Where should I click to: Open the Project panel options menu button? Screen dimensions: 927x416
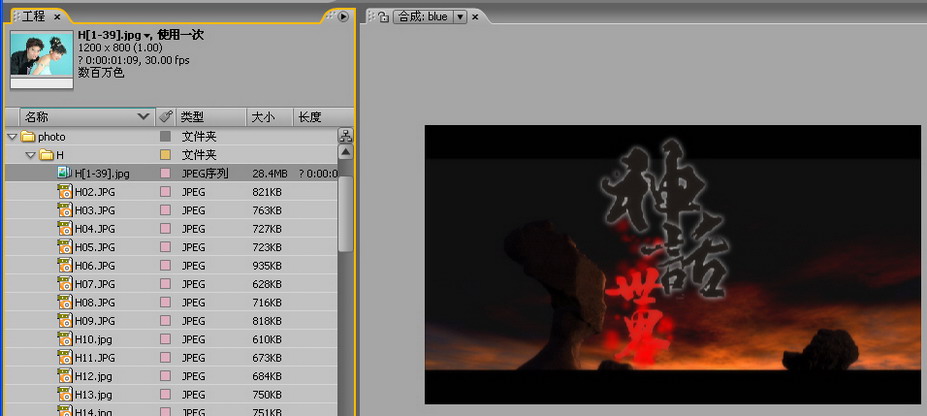343,17
